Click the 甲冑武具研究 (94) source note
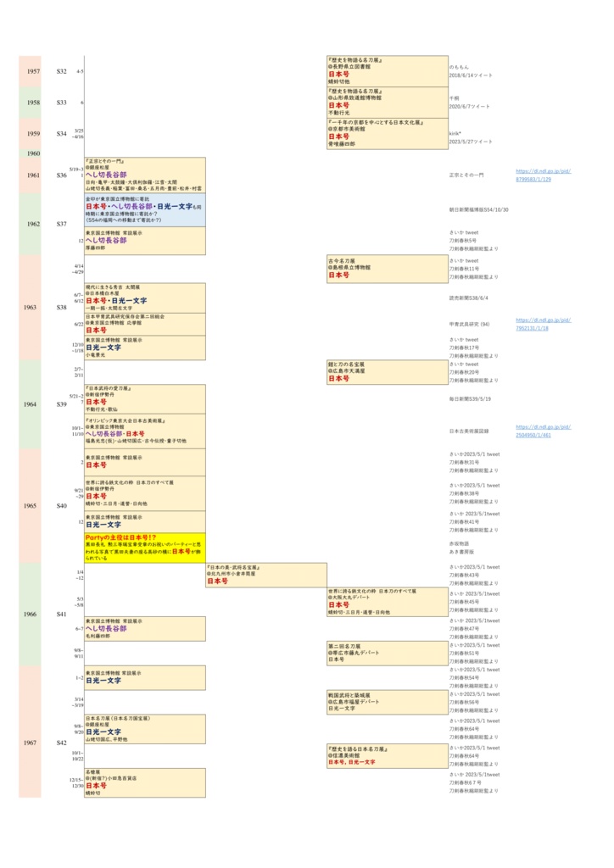Viewport: 614px width, 868px height. point(469,324)
